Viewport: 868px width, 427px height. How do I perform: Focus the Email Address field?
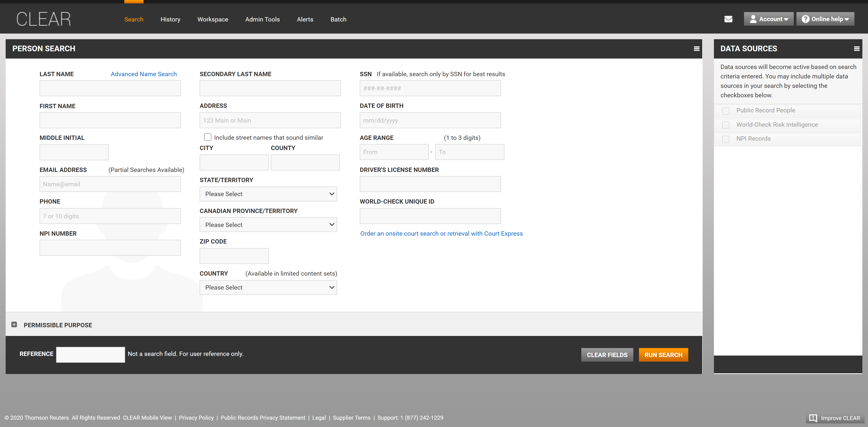click(110, 184)
